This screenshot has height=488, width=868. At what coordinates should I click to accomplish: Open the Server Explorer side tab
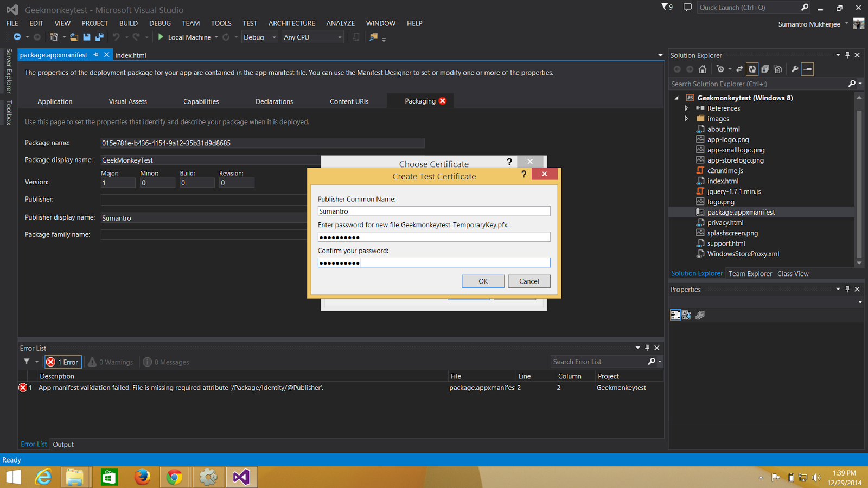[8, 71]
